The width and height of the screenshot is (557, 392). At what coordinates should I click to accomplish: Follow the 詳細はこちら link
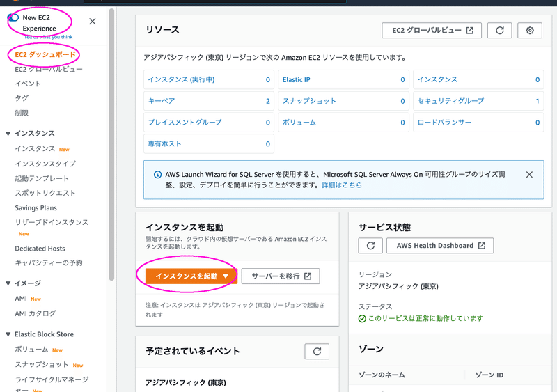(342, 185)
